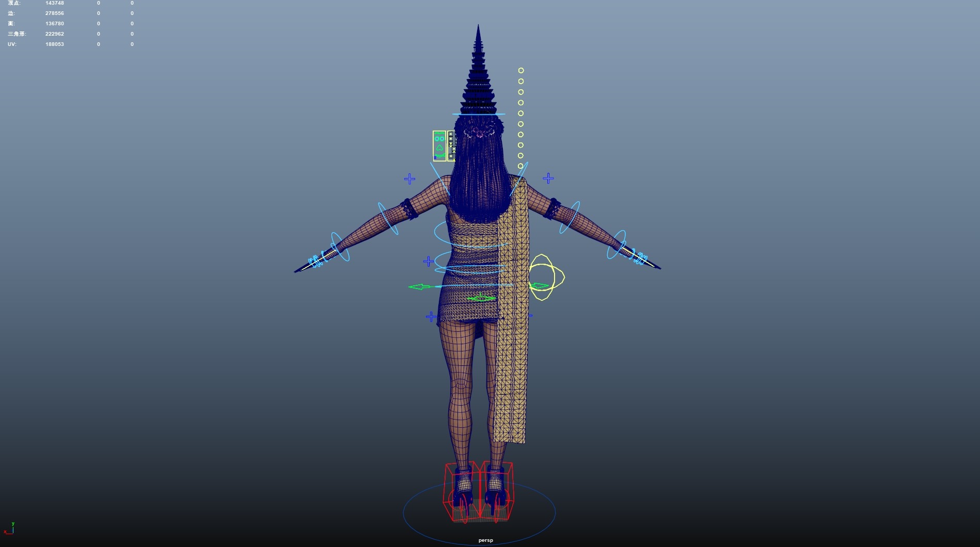
Task: Select the hanging sash cloth mesh
Action: coord(512,310)
